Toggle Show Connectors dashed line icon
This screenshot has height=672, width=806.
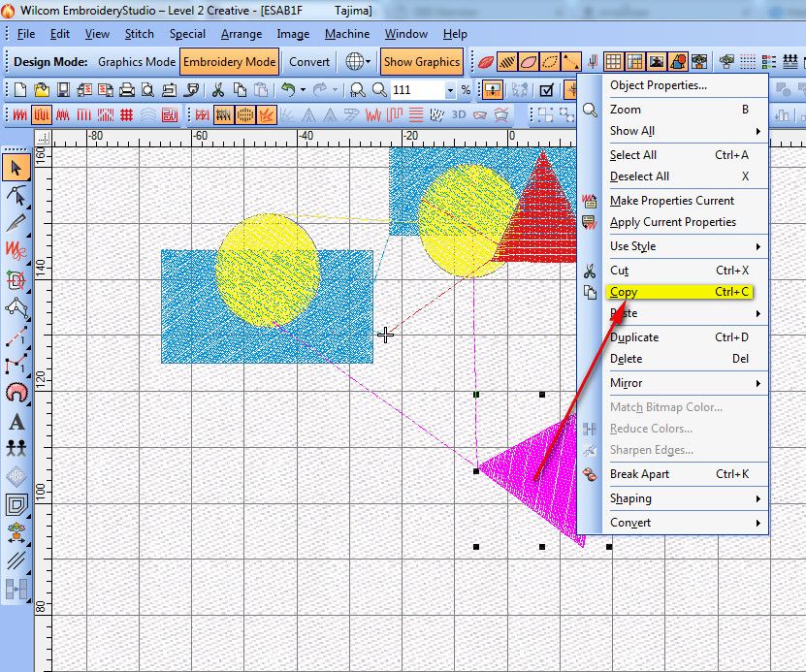coord(571,62)
